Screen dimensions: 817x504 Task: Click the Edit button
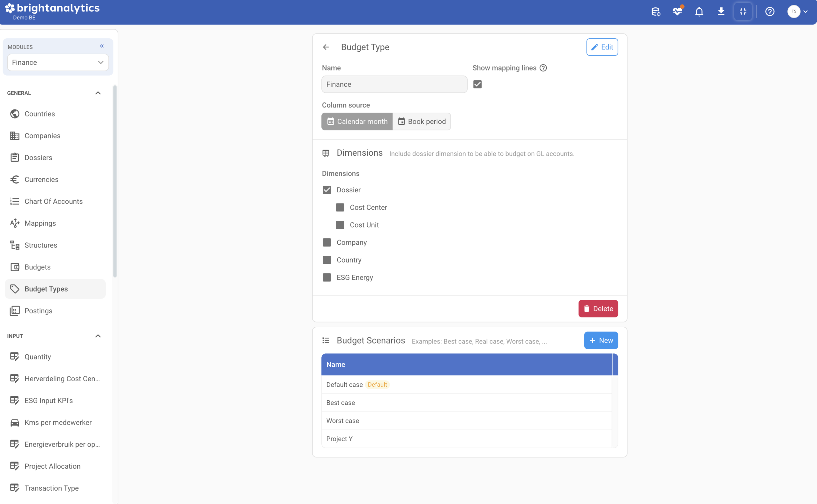pos(602,47)
